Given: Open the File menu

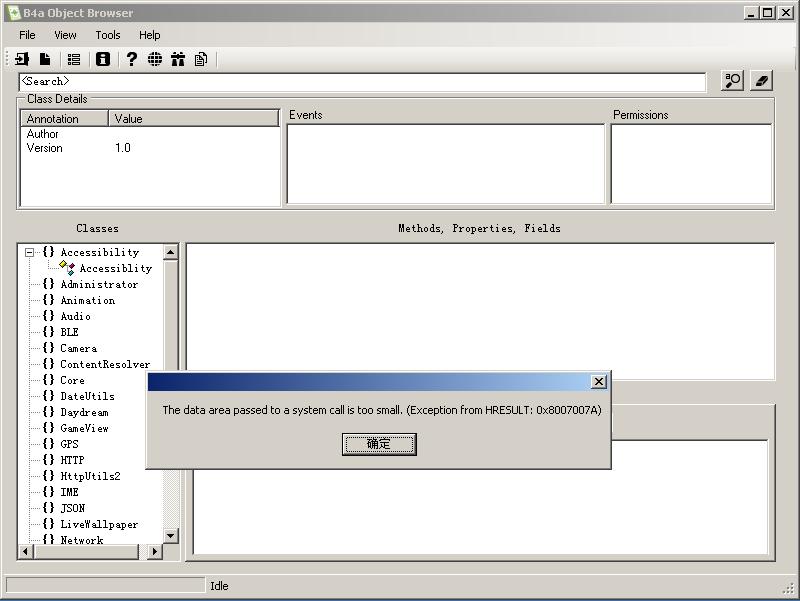Looking at the screenshot, I should 28,35.
